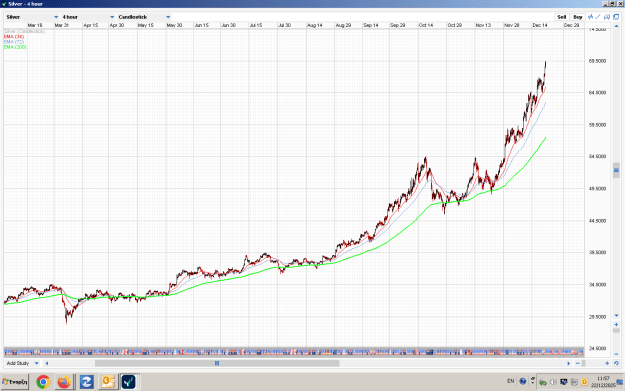Open the Silver instrument dropdown
Screen dimensions: 625x391
click(x=32, y=17)
